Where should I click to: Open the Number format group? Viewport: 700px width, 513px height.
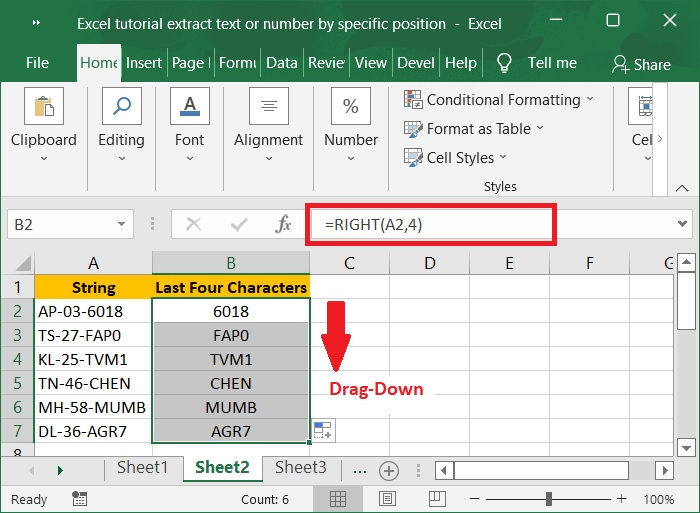[351, 125]
